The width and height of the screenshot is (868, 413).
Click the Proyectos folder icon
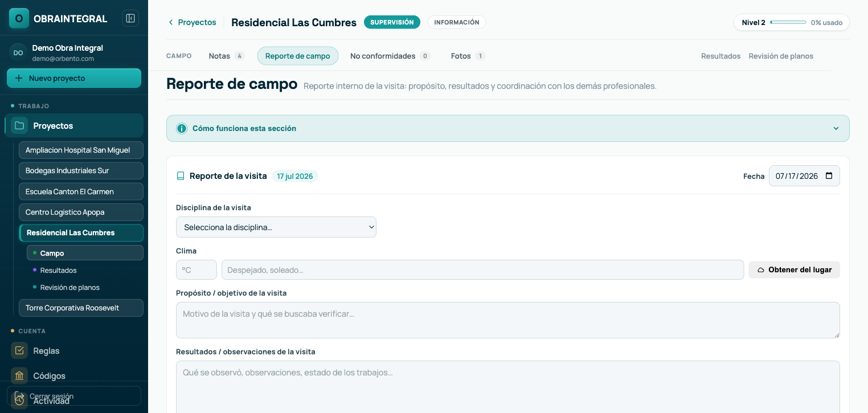click(x=19, y=125)
